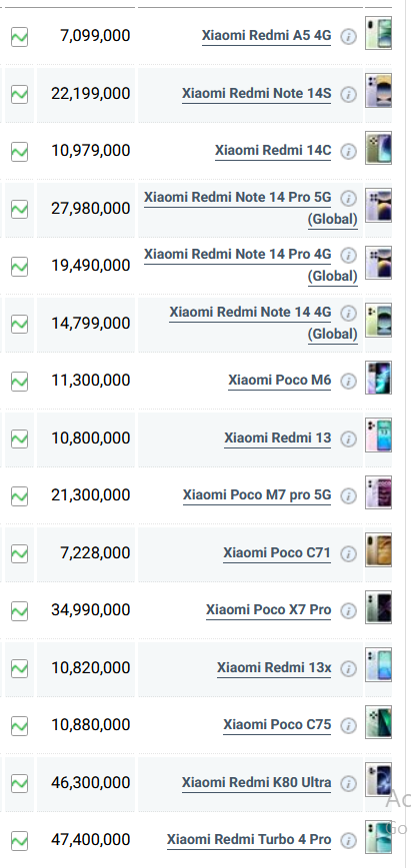
Task: Select the Xiaomi Poco C71 phone thumbnail
Action: click(x=378, y=549)
